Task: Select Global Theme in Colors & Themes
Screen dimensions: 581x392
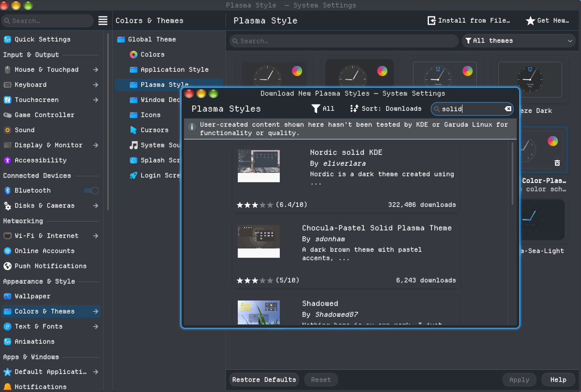Action: click(152, 39)
